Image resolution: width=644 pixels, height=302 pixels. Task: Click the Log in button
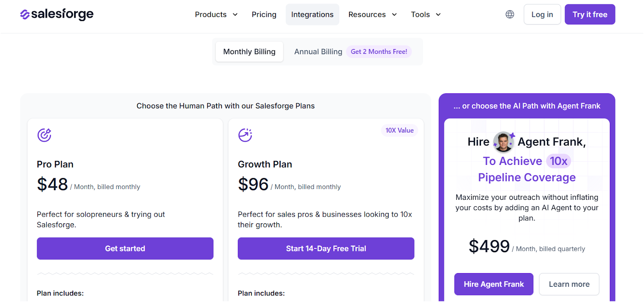[542, 14]
